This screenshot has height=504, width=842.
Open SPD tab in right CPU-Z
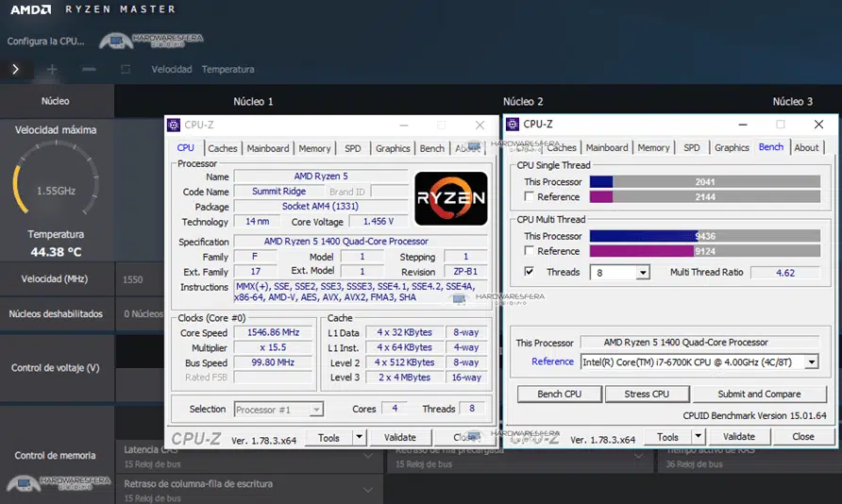click(x=692, y=147)
